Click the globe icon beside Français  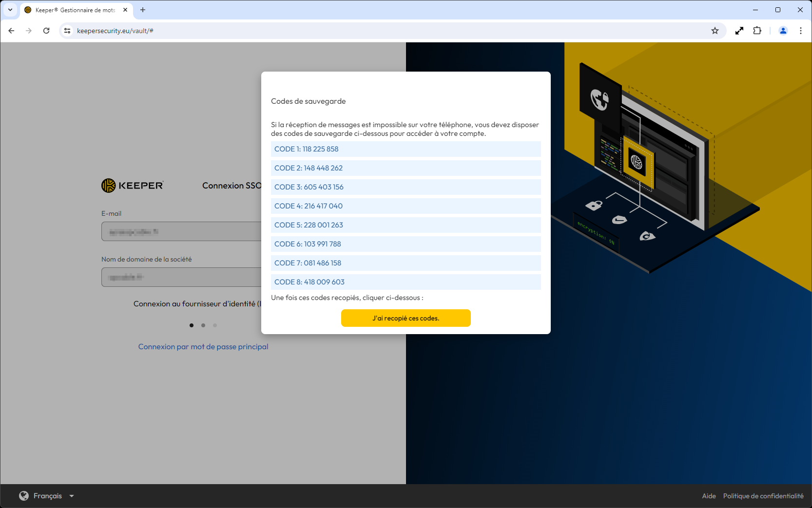coord(24,496)
